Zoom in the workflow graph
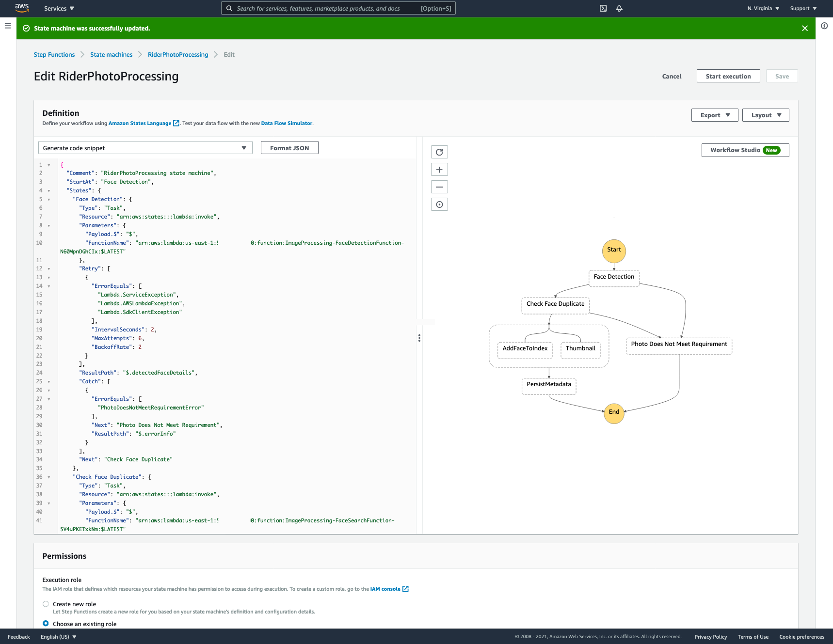Image resolution: width=833 pixels, height=644 pixels. (x=439, y=170)
